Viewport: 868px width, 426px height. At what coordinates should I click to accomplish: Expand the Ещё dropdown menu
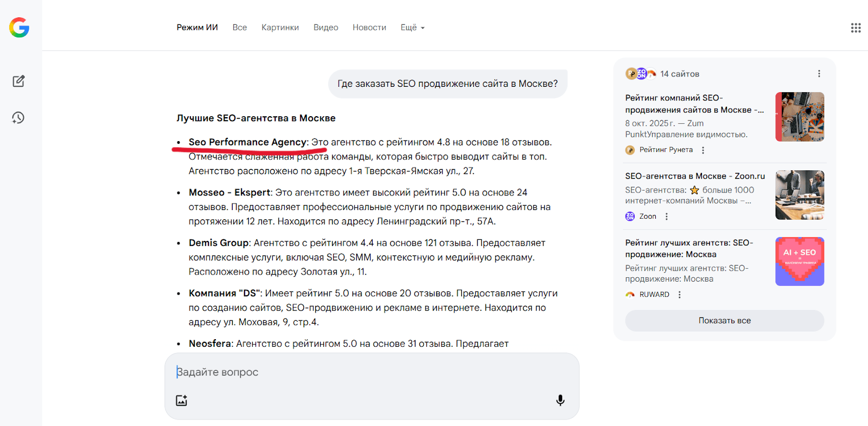[412, 28]
